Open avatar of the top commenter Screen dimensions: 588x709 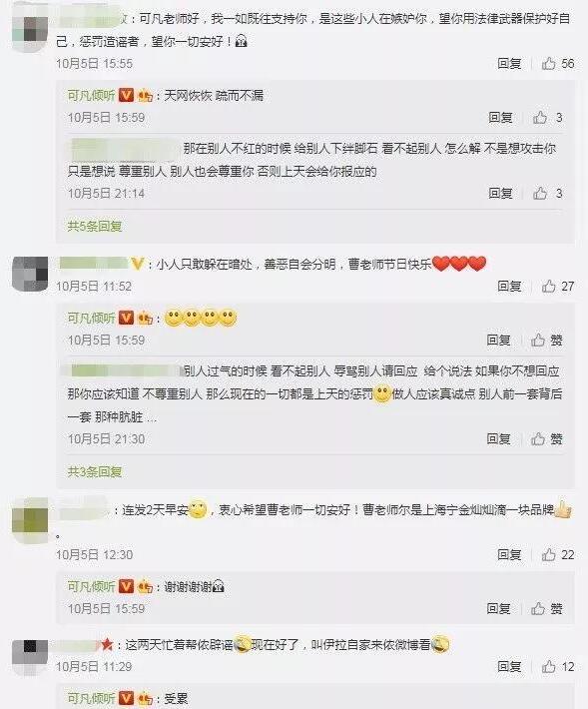30,28
